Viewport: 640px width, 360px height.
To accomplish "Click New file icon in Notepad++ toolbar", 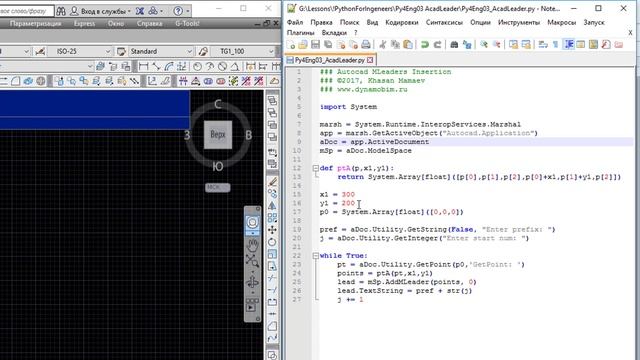I will click(x=291, y=44).
